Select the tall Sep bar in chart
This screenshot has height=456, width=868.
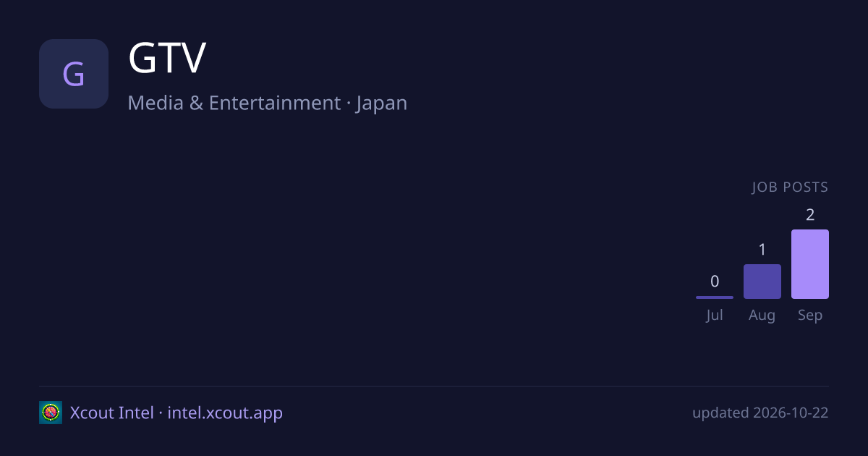(810, 264)
